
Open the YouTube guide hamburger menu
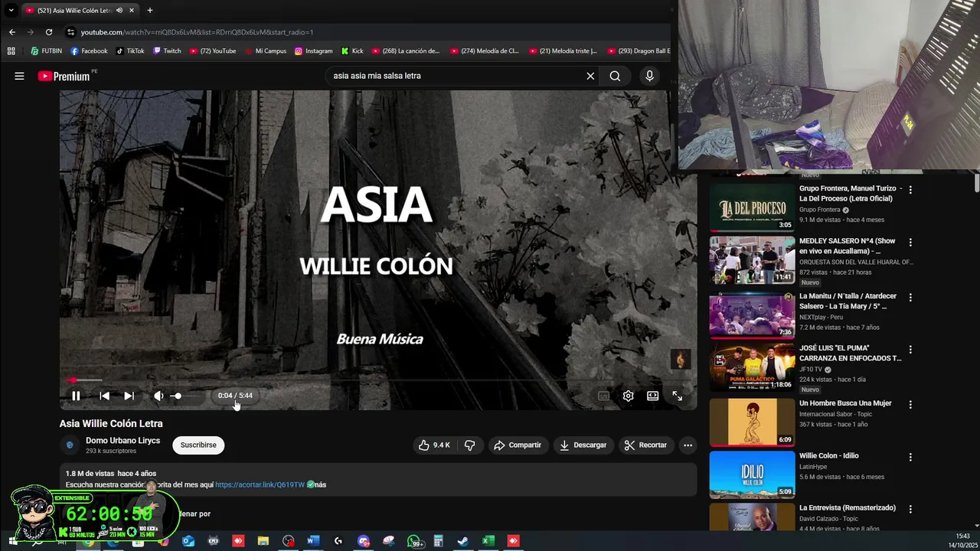[19, 76]
